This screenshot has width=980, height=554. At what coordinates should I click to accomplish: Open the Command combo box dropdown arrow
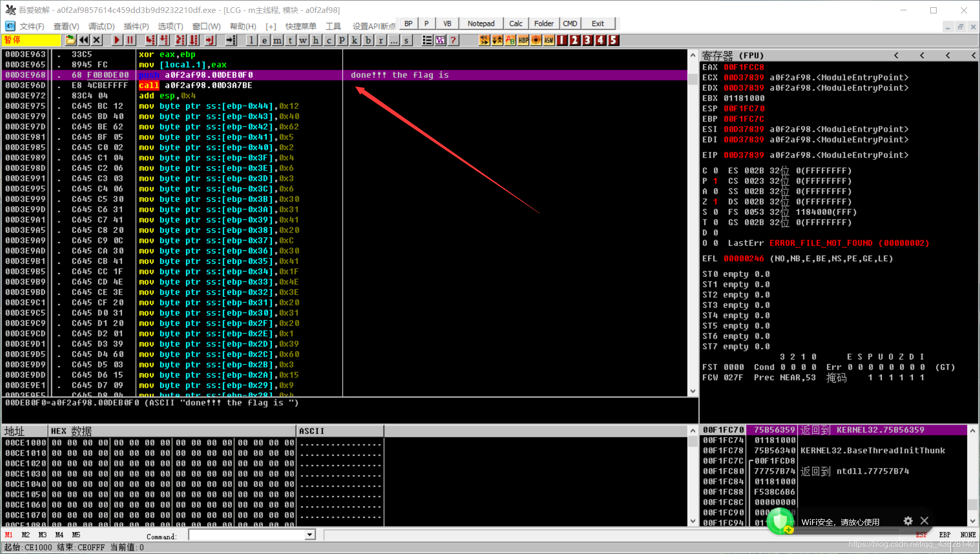(x=310, y=535)
